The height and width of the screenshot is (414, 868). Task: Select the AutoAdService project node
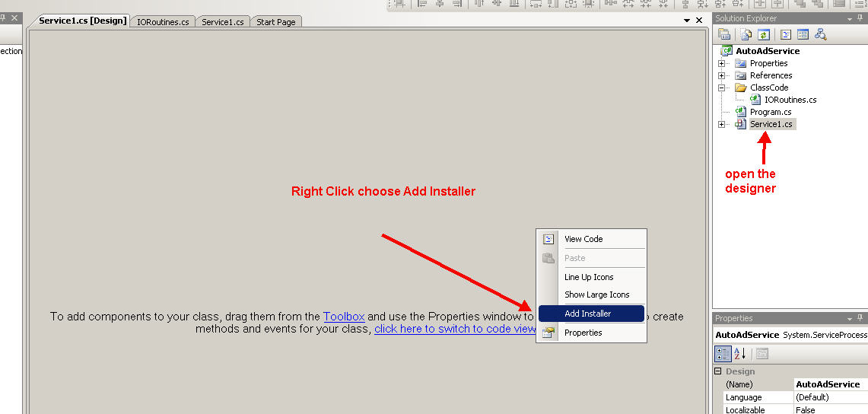[x=768, y=51]
